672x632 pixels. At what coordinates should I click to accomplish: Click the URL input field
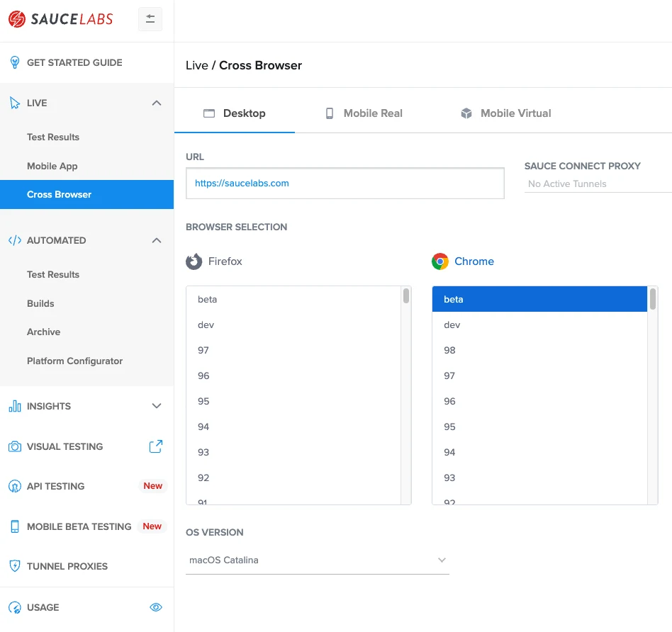pyautogui.click(x=345, y=183)
